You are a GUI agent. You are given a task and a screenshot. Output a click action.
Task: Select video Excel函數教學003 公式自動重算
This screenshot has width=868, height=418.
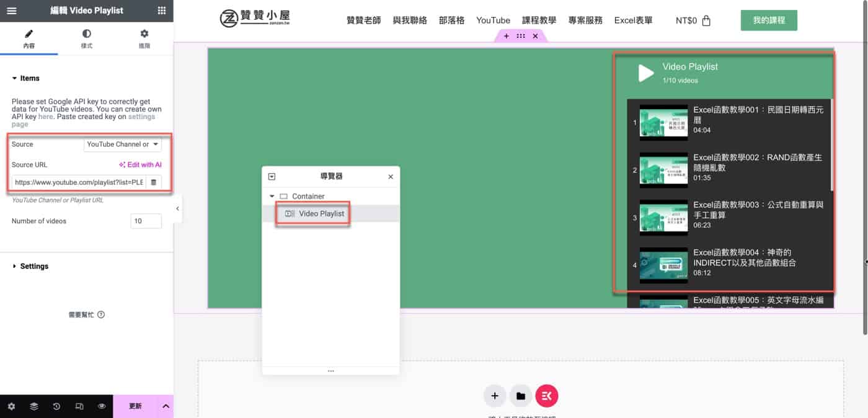point(730,218)
